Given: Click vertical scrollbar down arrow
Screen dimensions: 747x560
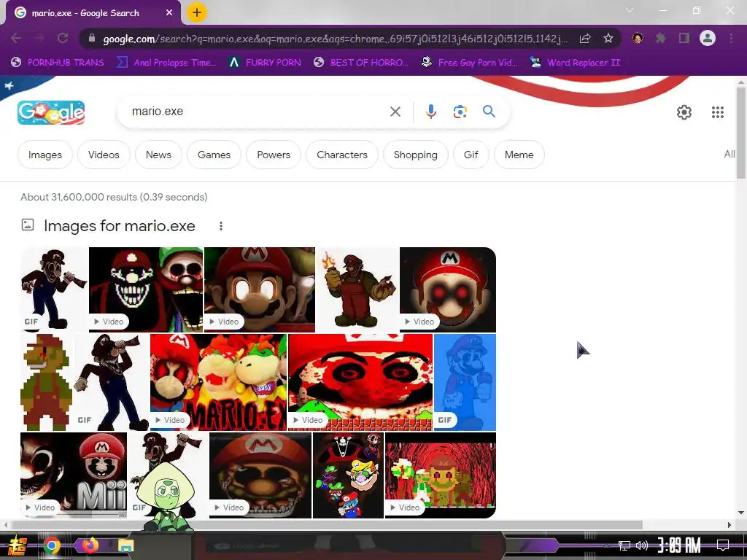Looking at the screenshot, I should click(x=741, y=513).
